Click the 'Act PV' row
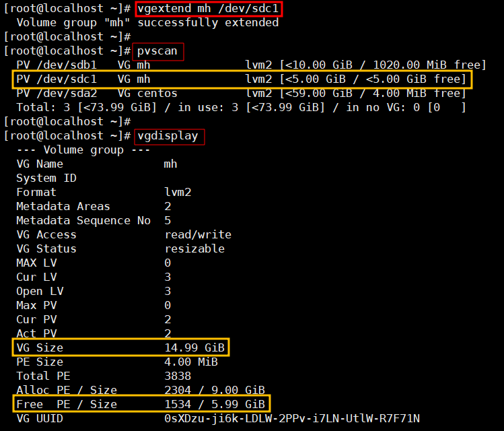The height and width of the screenshot is (431, 504). [94, 333]
